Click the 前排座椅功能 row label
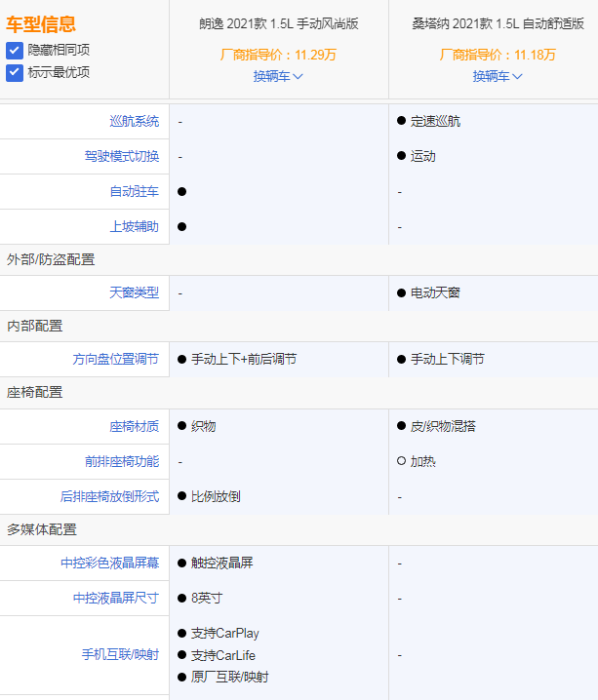 coord(121,460)
